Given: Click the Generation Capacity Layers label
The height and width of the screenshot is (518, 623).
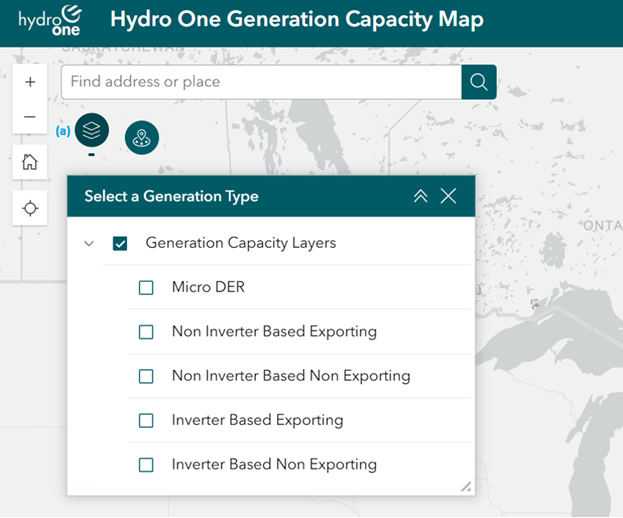Looking at the screenshot, I should [x=241, y=243].
